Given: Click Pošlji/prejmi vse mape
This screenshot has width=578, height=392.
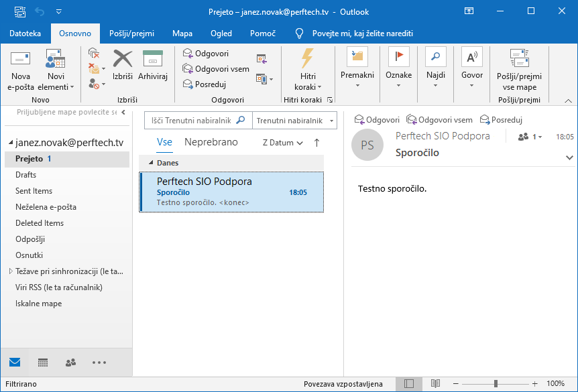Looking at the screenshot, I should click(519, 70).
